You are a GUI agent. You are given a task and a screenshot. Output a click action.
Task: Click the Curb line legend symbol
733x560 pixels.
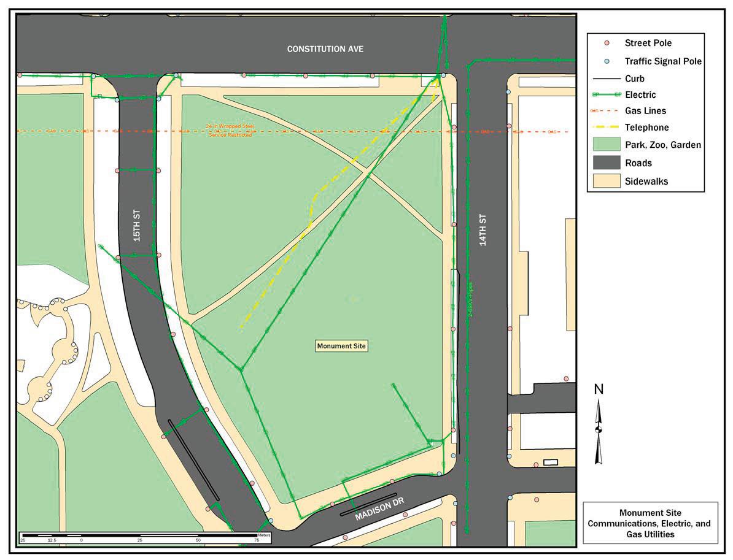(x=607, y=79)
